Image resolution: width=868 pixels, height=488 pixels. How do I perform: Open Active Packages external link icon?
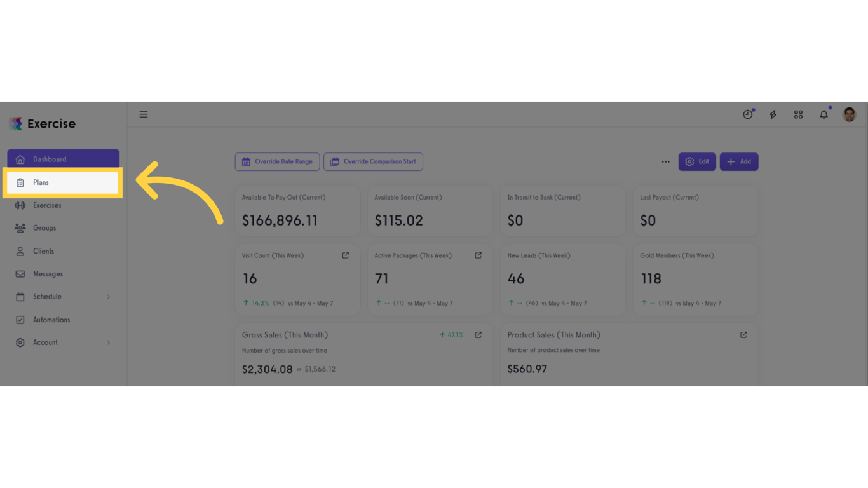coord(478,255)
